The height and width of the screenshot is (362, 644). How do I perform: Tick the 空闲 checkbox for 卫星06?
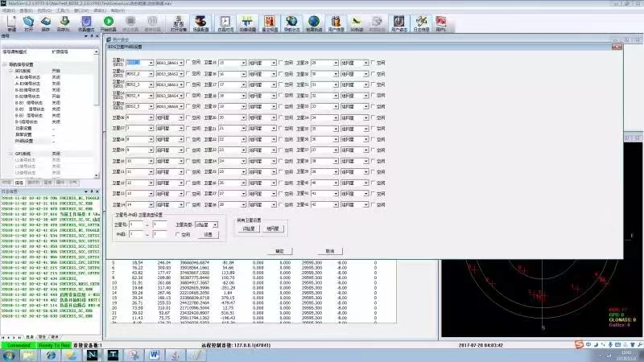(x=188, y=117)
